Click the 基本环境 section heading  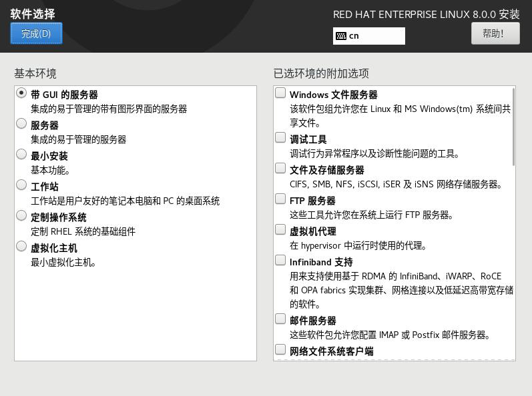point(35,73)
